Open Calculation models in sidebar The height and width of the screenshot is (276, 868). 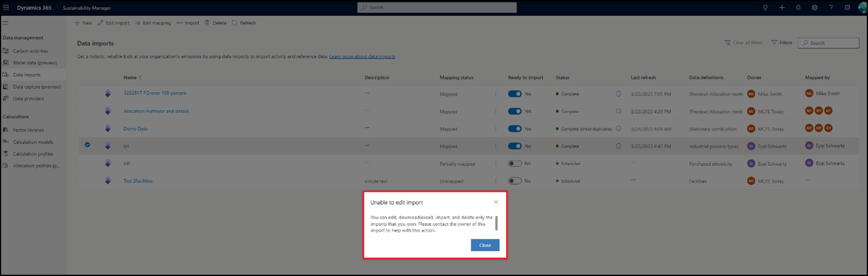point(33,142)
